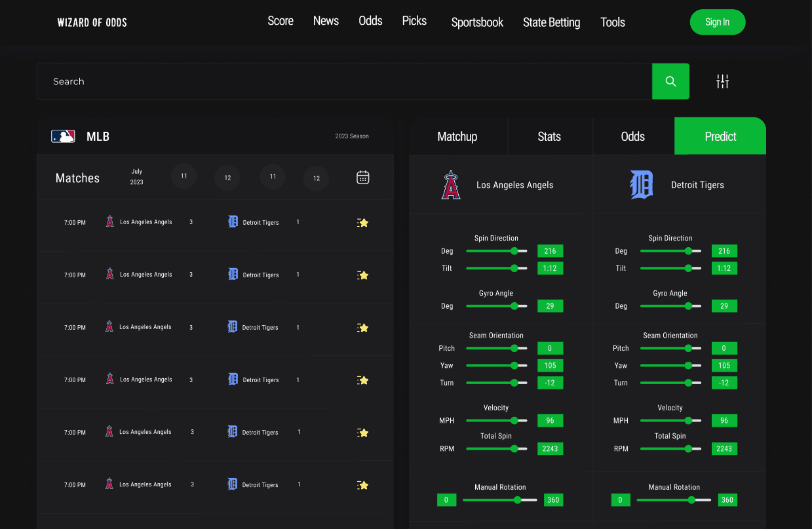Click Tigers Manual Rotation 360 box
Image resolution: width=812 pixels, height=529 pixels.
click(x=727, y=500)
